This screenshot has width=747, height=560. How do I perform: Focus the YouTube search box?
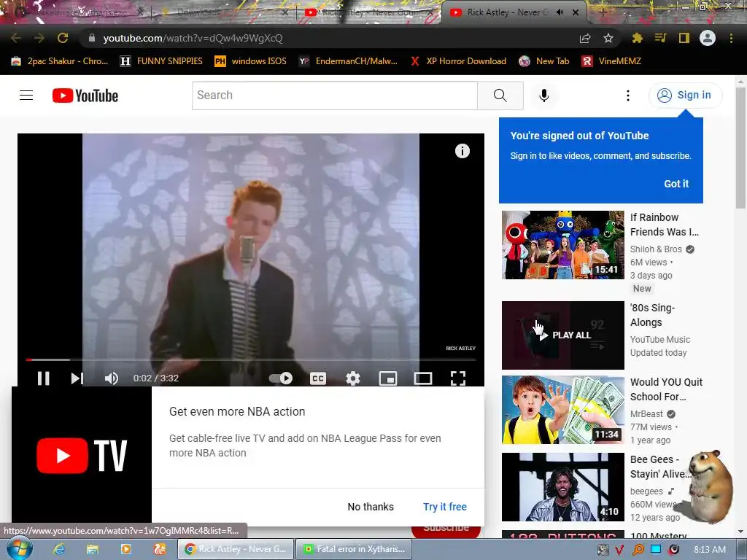pyautogui.click(x=334, y=96)
